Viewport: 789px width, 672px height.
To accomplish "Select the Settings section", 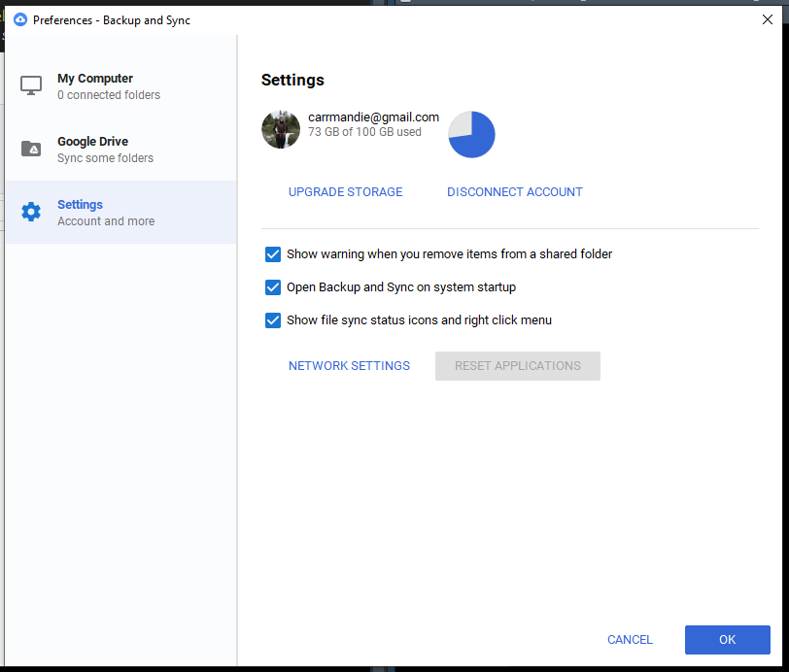I will pyautogui.click(x=120, y=213).
